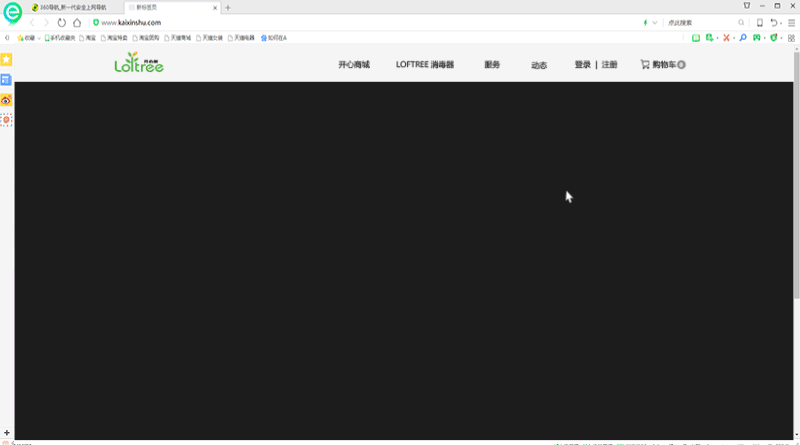The image size is (800, 445).
Task: Open the yellow star sidebar favorites
Action: (6, 60)
